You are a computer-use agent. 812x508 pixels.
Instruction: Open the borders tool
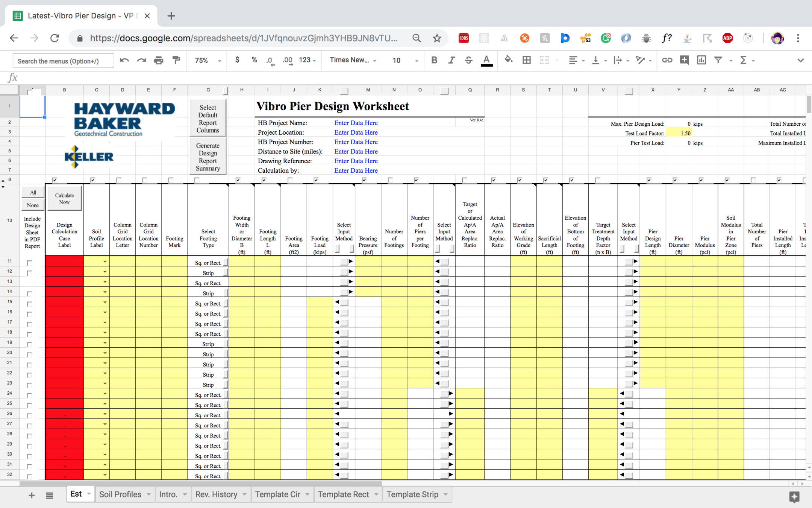(527, 60)
